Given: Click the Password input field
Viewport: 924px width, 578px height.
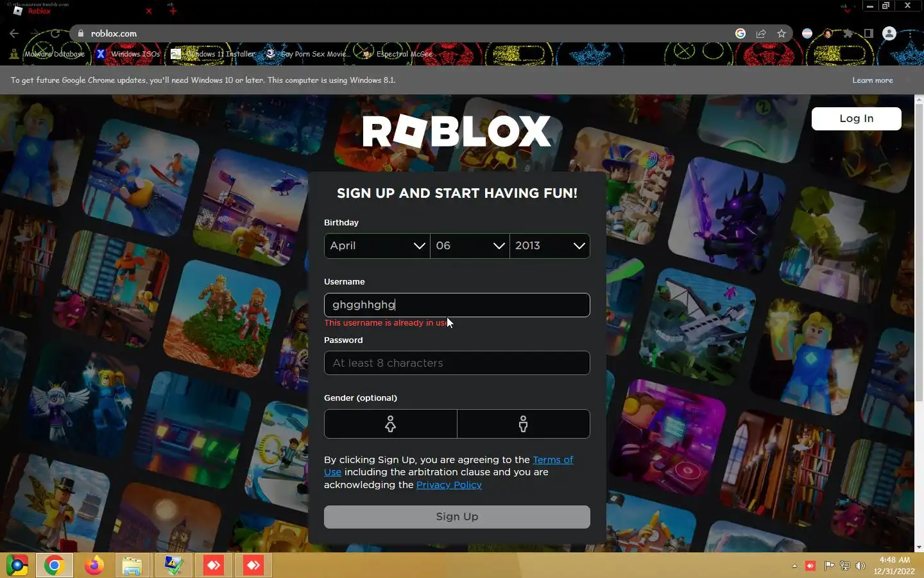Looking at the screenshot, I should tap(457, 363).
